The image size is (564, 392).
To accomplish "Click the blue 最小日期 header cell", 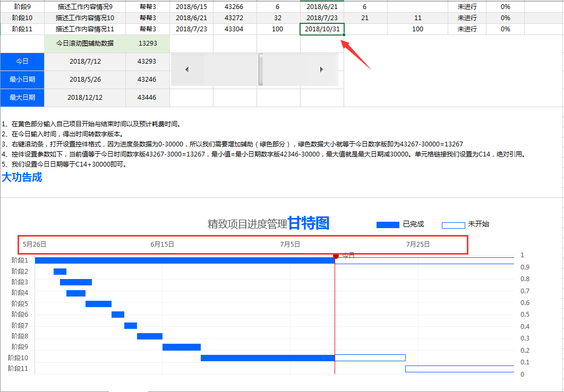I will pyautogui.click(x=22, y=80).
